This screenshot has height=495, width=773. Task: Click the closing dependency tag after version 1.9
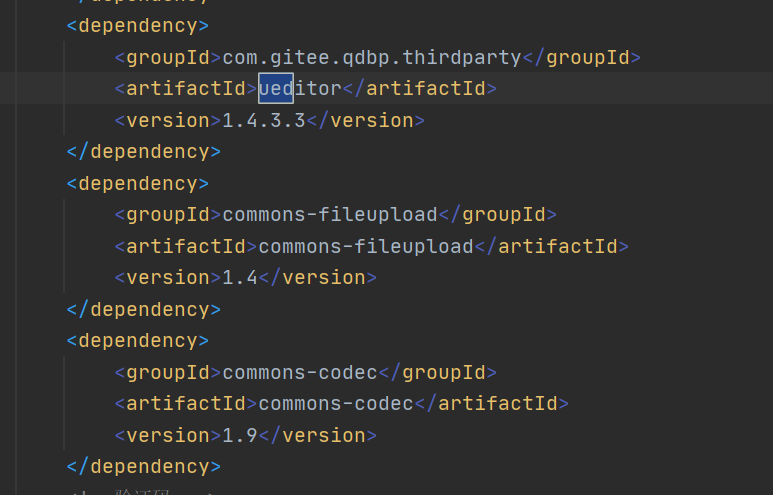pos(144,466)
